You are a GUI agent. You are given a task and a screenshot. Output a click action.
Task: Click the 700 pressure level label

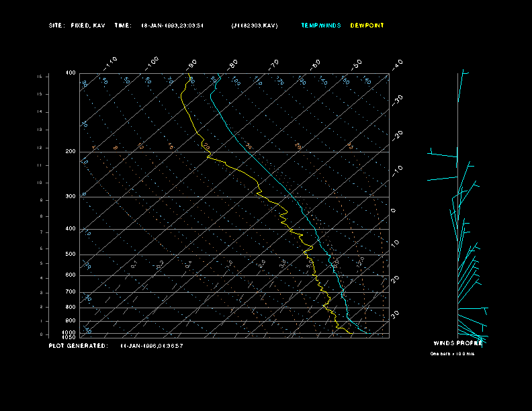point(71,292)
